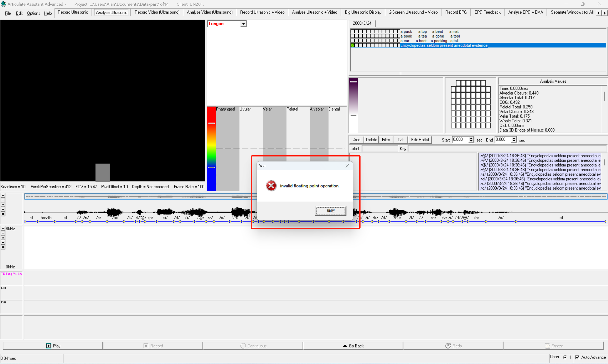The image size is (608, 364).
Task: Increase waveform amplitude with the up-arrow icon
Action: (x=3, y=204)
